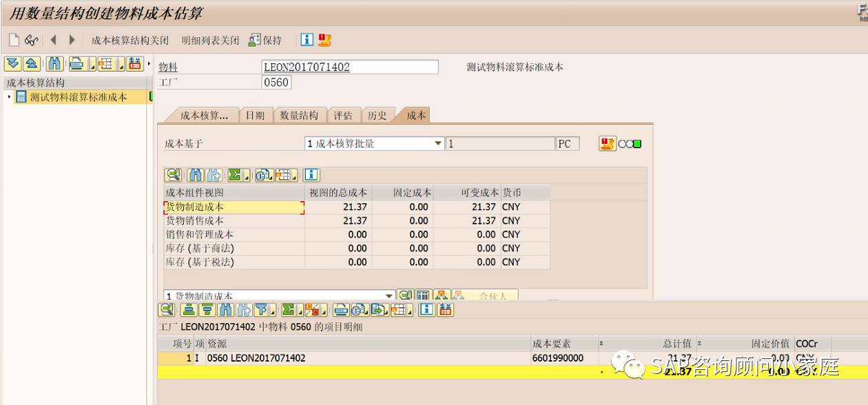868x405 pixels.
Task: Click the create new document icon
Action: point(14,40)
